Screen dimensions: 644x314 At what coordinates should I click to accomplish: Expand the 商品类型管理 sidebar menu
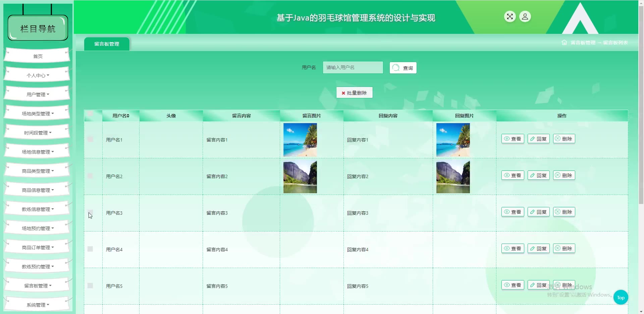coord(38,171)
